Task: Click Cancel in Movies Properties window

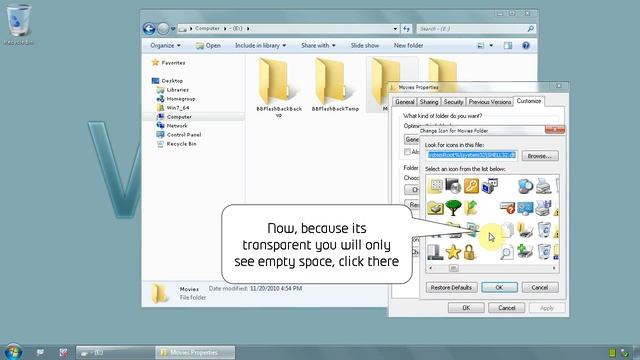Action: pyautogui.click(x=507, y=308)
